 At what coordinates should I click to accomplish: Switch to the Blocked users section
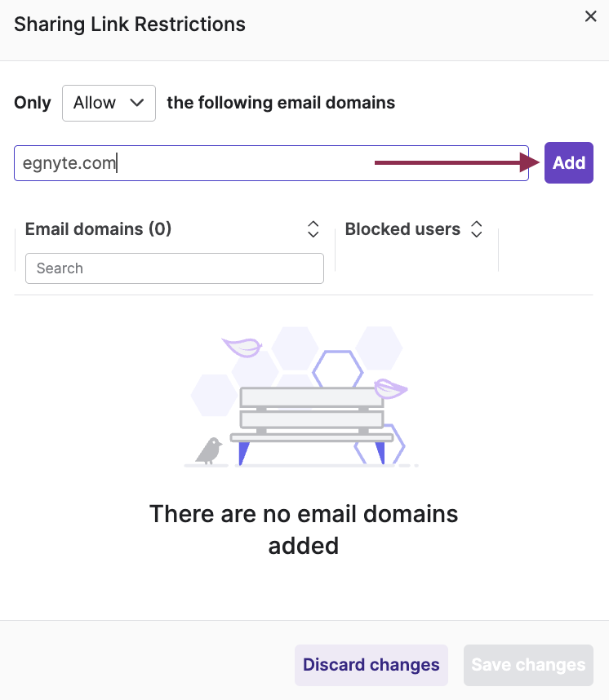pos(402,229)
